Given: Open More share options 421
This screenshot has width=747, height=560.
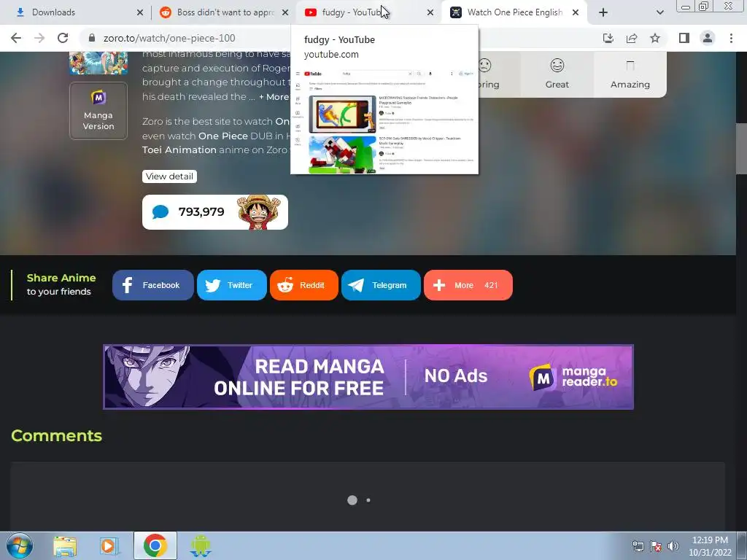Looking at the screenshot, I should click(468, 285).
